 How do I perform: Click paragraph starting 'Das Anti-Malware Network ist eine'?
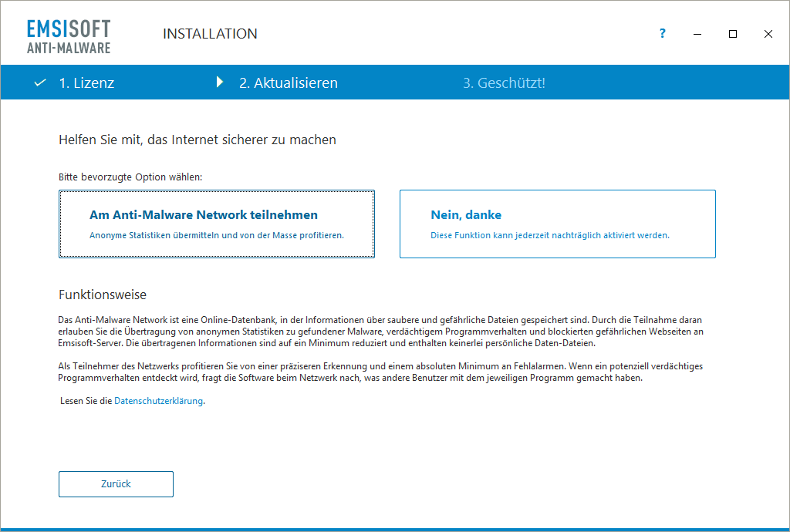pos(381,332)
